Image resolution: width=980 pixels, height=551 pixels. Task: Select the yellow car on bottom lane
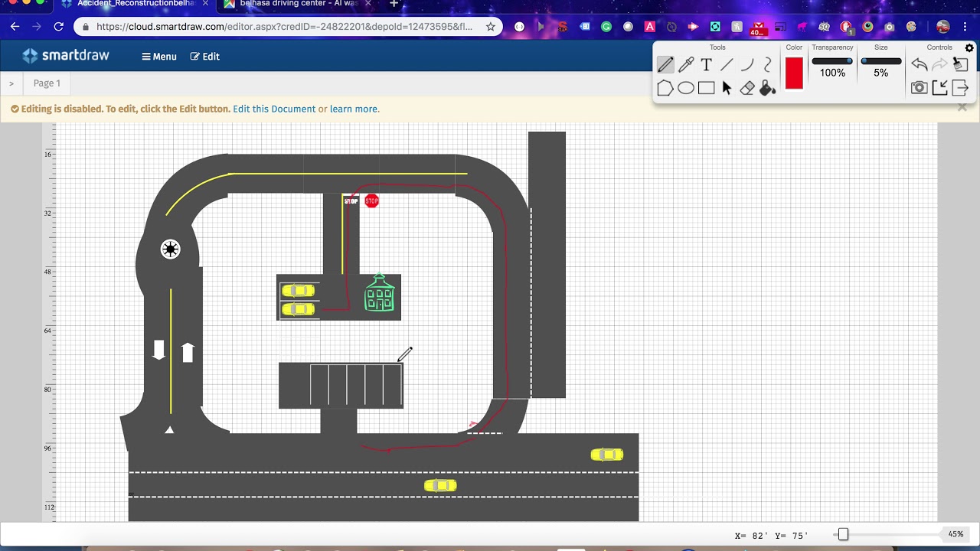tap(440, 486)
